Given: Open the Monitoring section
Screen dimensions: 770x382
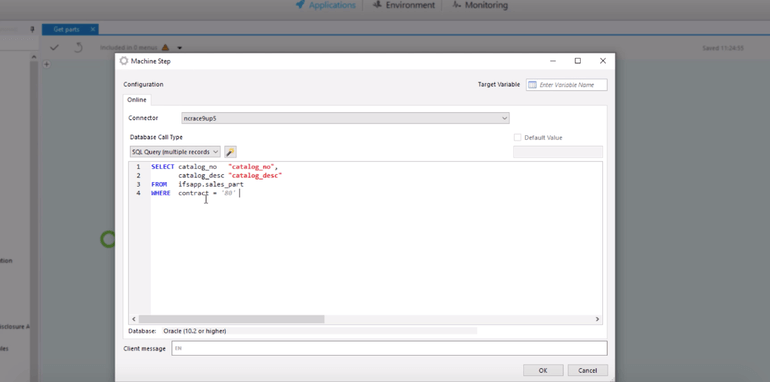Looking at the screenshot, I should [x=480, y=5].
